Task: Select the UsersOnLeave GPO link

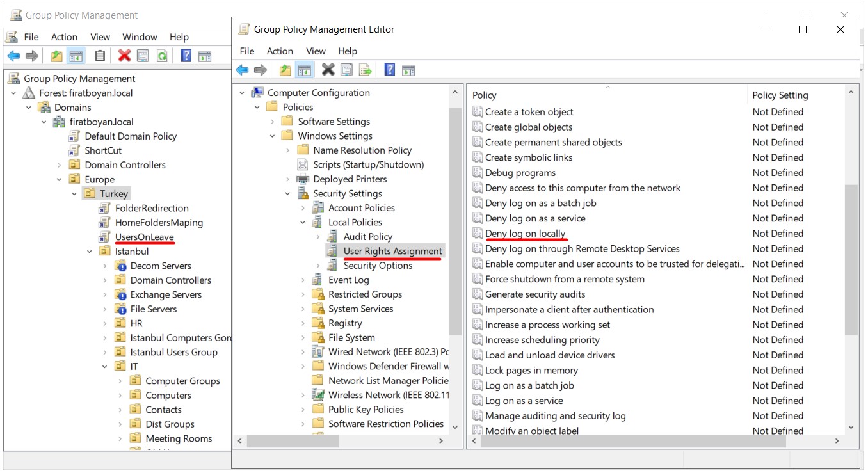Action: click(x=144, y=237)
